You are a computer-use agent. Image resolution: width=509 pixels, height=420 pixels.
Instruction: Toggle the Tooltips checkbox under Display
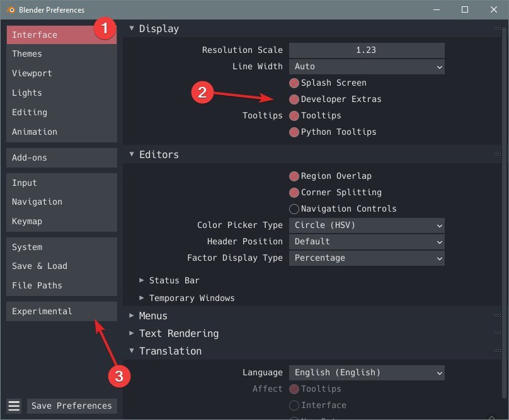(294, 116)
